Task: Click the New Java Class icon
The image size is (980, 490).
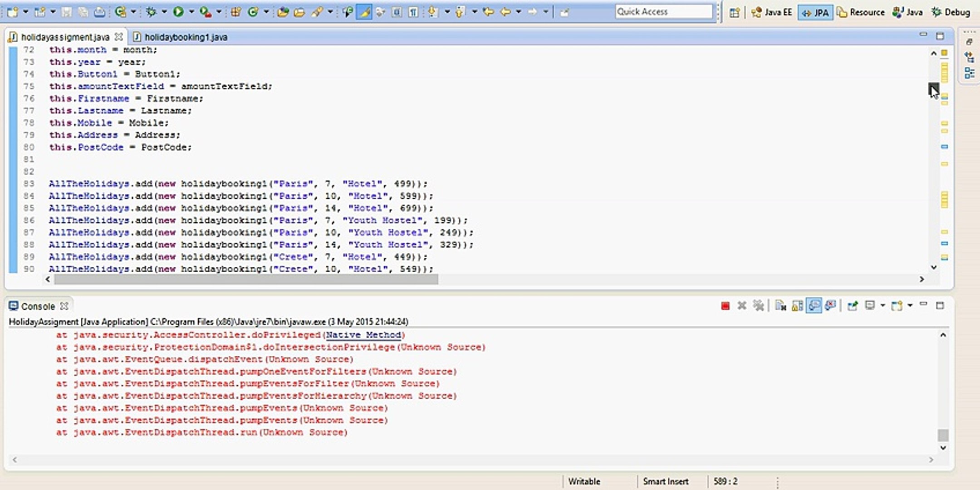Action: click(253, 12)
